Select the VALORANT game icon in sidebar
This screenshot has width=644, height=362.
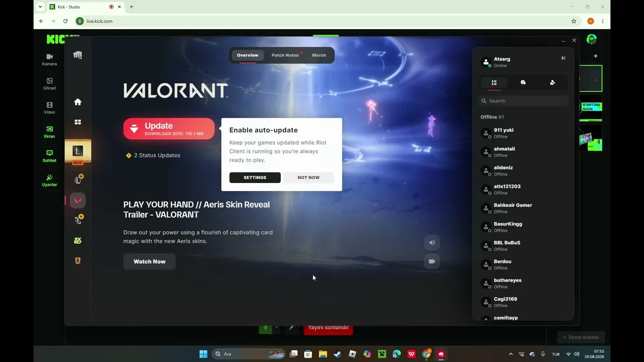[77, 201]
